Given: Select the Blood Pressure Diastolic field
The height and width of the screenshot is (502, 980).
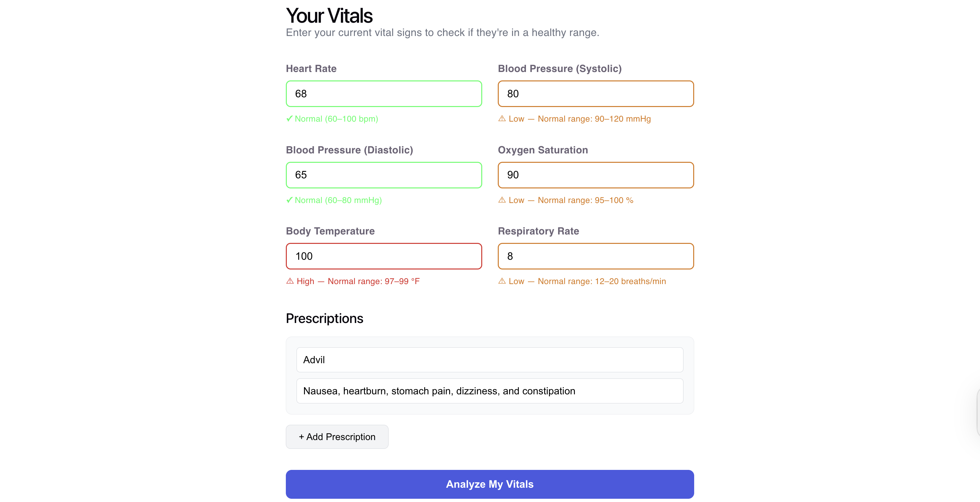Looking at the screenshot, I should click(383, 175).
